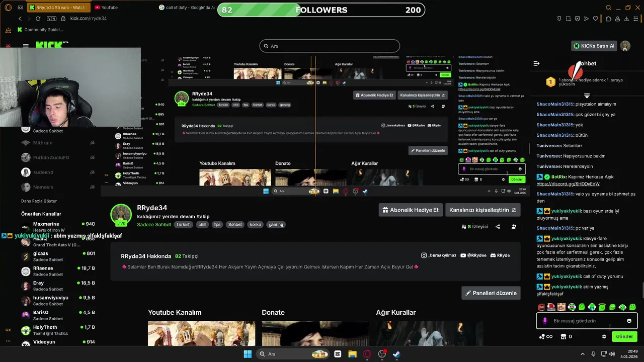
Task: Open the snapshot tool icon
Action: pyautogui.click(x=568, y=19)
